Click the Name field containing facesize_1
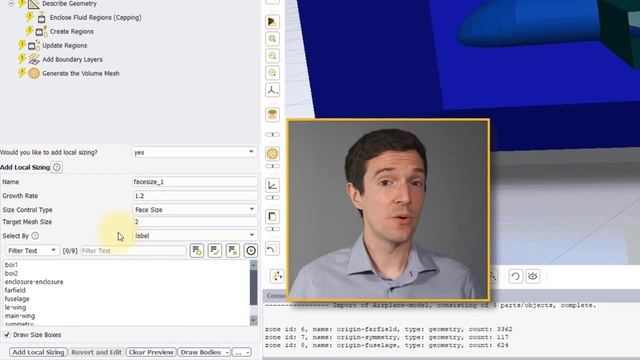The image size is (640, 360). 195,182
